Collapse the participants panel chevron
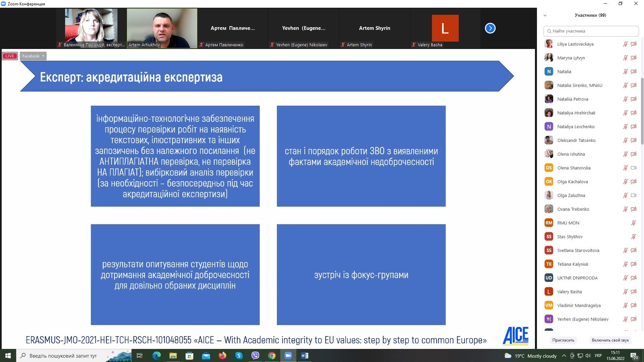644x362 pixels. pyautogui.click(x=545, y=15)
